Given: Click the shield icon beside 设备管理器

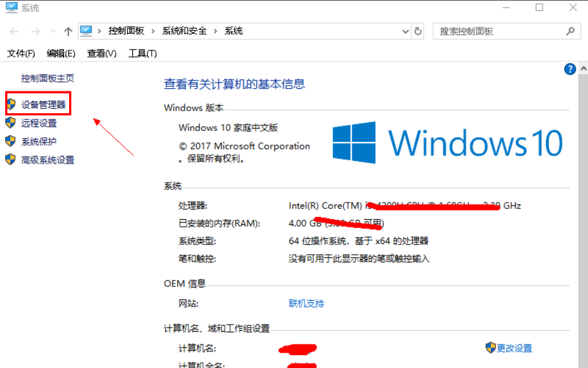Looking at the screenshot, I should (11, 103).
